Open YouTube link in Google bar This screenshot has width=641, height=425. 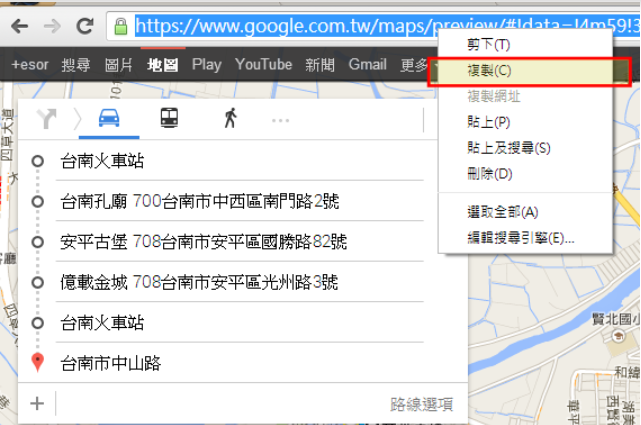pos(264,65)
